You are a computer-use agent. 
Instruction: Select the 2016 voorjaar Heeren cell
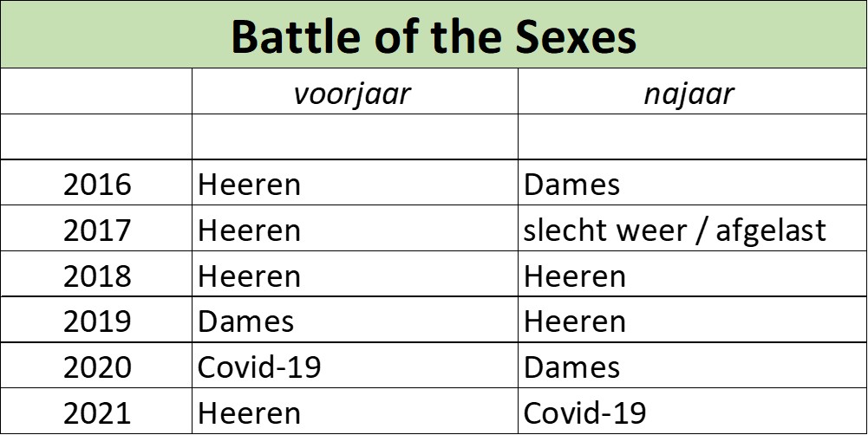tap(250, 185)
